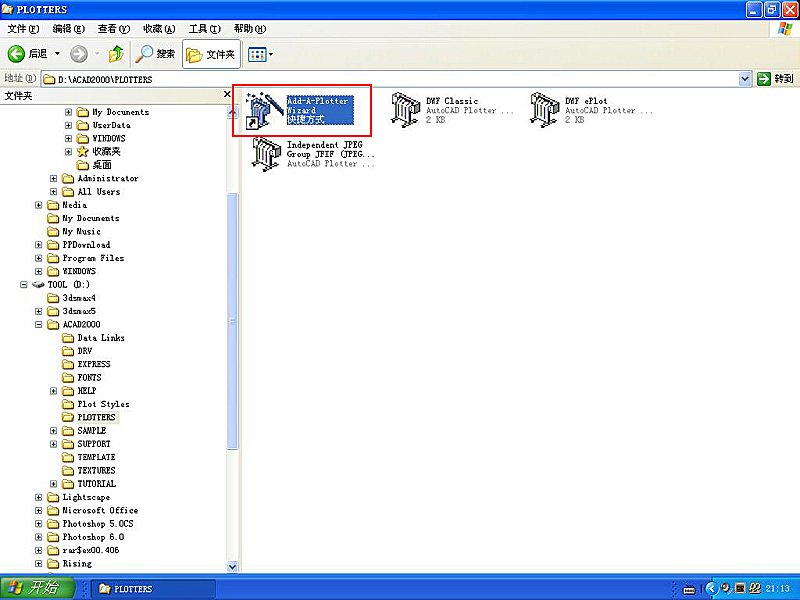Expand the HELP folder node
The width and height of the screenshot is (800, 600).
(53, 391)
